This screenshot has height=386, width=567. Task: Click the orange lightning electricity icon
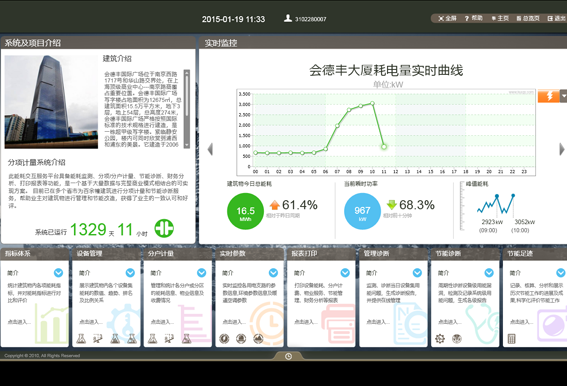[549, 96]
